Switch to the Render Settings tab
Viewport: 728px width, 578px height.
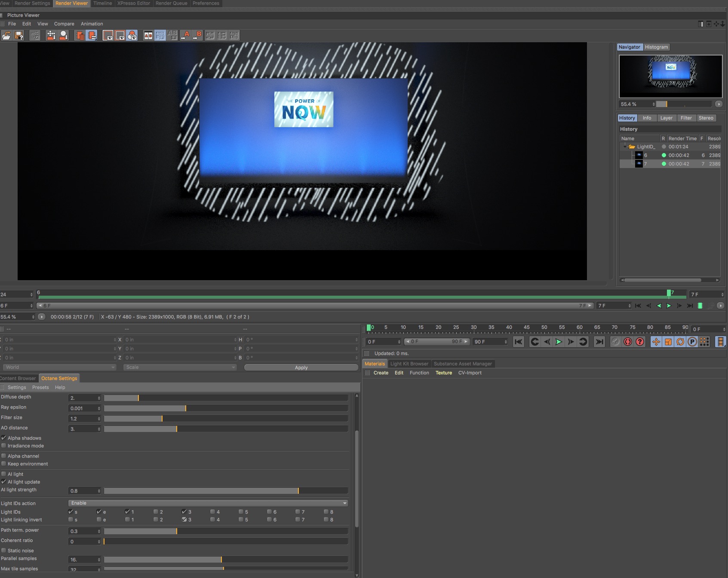[32, 3]
